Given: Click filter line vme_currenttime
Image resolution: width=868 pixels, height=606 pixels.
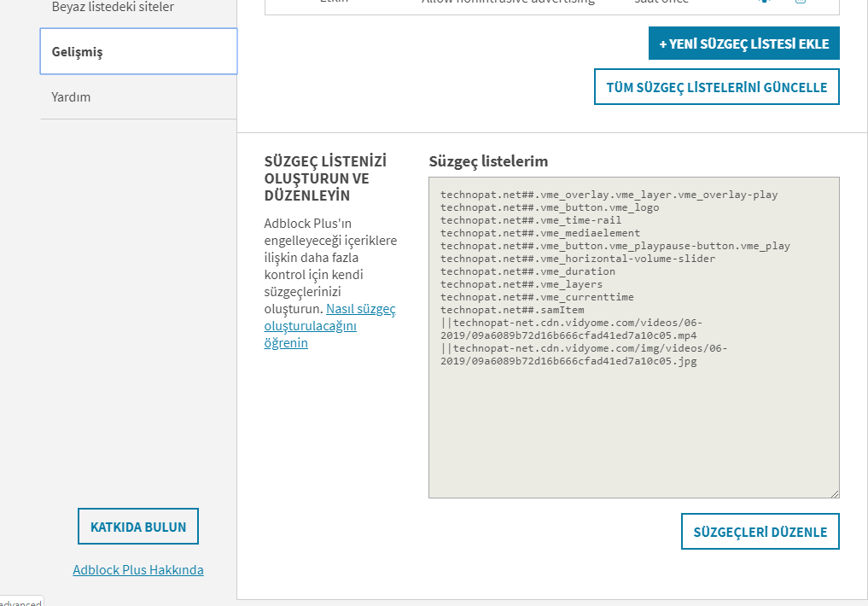Looking at the screenshot, I should coord(537,297).
